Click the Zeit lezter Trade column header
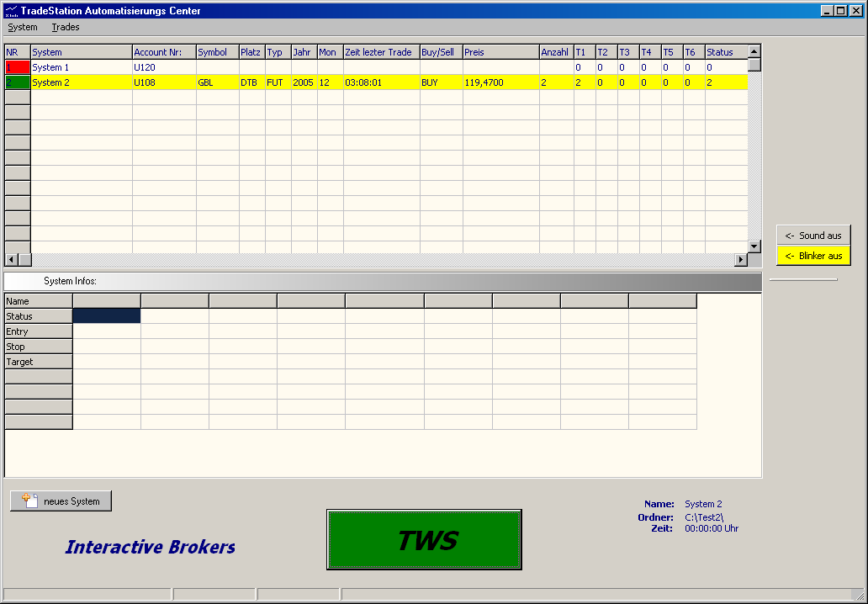The height and width of the screenshot is (604, 868). coord(381,52)
